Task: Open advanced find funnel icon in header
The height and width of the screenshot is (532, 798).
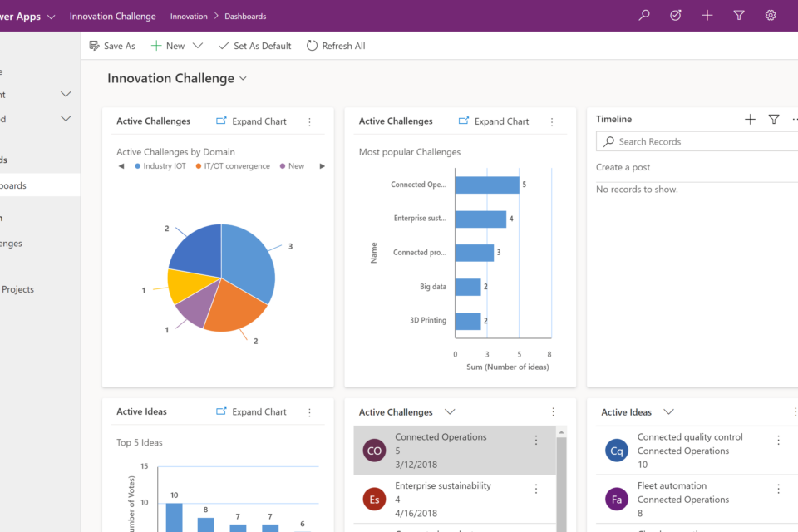Action: tap(739, 16)
